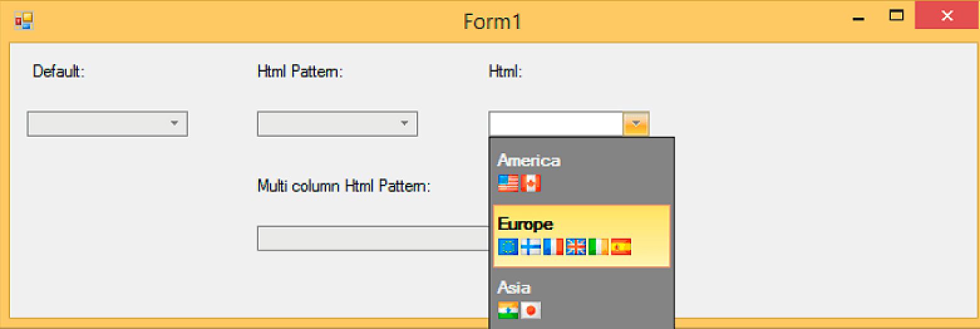
Task: Click the Spain flag icon
Action: [x=620, y=247]
